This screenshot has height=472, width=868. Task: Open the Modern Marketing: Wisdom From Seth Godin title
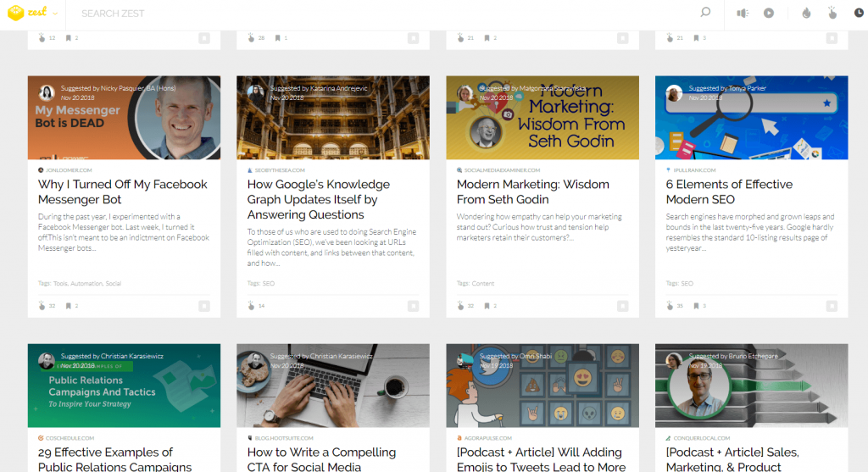click(x=532, y=192)
